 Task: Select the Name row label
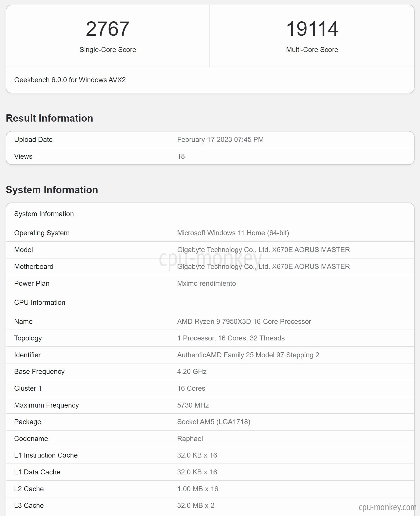coord(23,322)
